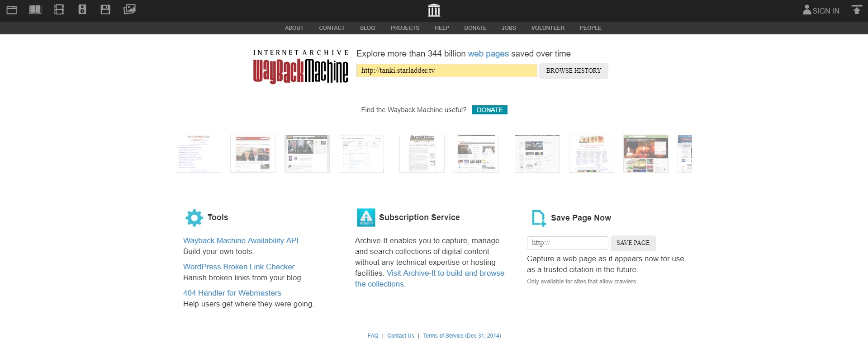Viewport: 868px width, 348px height.
Task: Open the CONTACT menu item
Action: pyautogui.click(x=332, y=28)
